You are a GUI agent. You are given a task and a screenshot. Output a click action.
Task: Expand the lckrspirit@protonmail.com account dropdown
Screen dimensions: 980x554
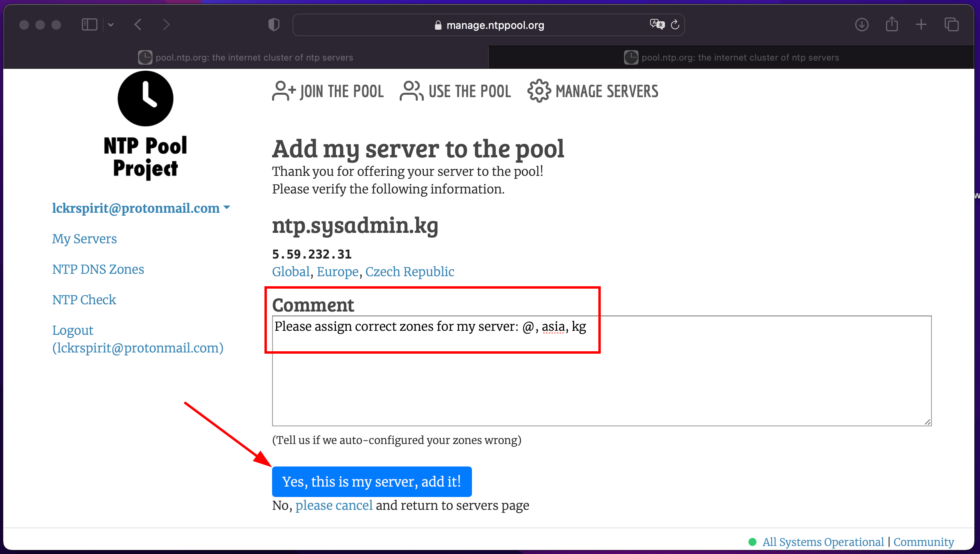(141, 208)
